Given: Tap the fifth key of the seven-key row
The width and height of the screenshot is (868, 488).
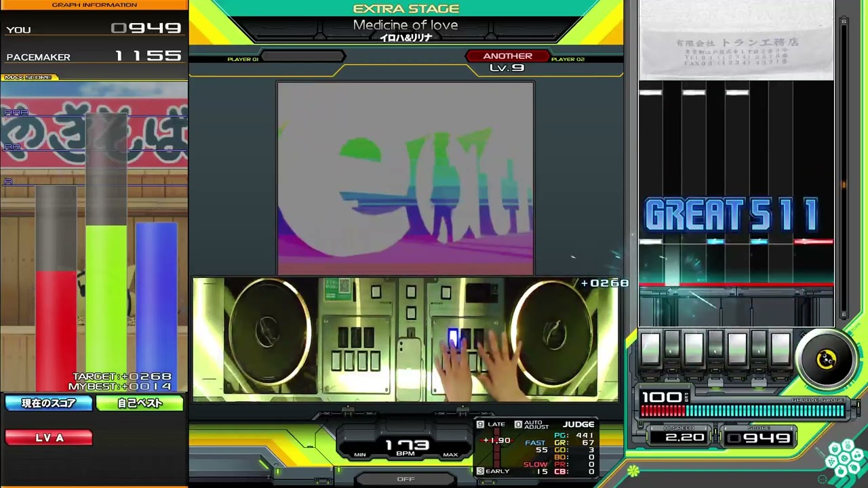Looking at the screenshot, I should (x=737, y=348).
